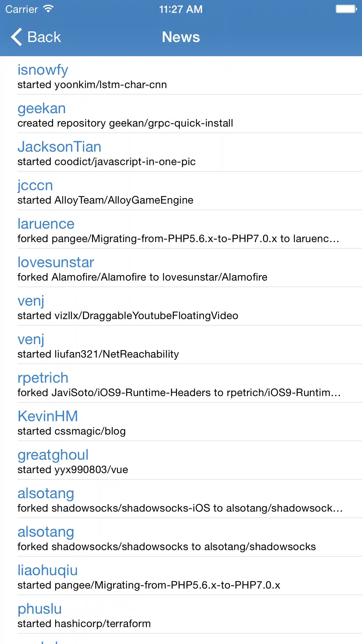Open jcccn's profile
This screenshot has height=644, width=362.
[x=35, y=185]
